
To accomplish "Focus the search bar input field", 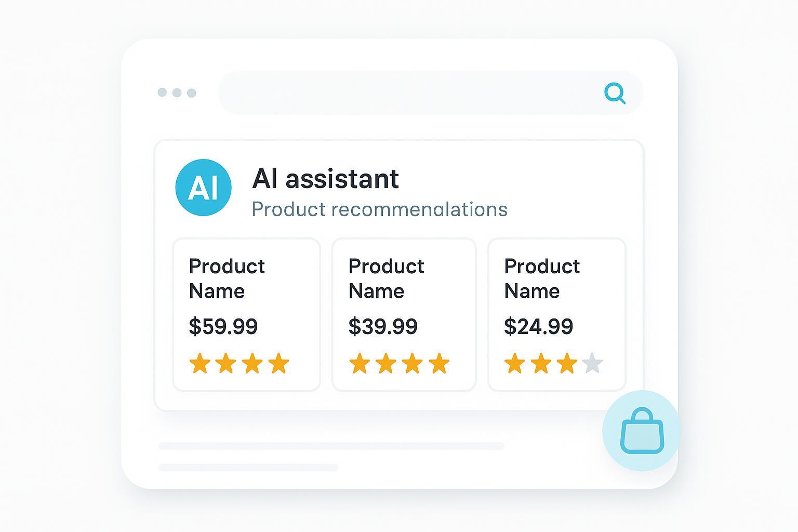I will (x=405, y=93).
